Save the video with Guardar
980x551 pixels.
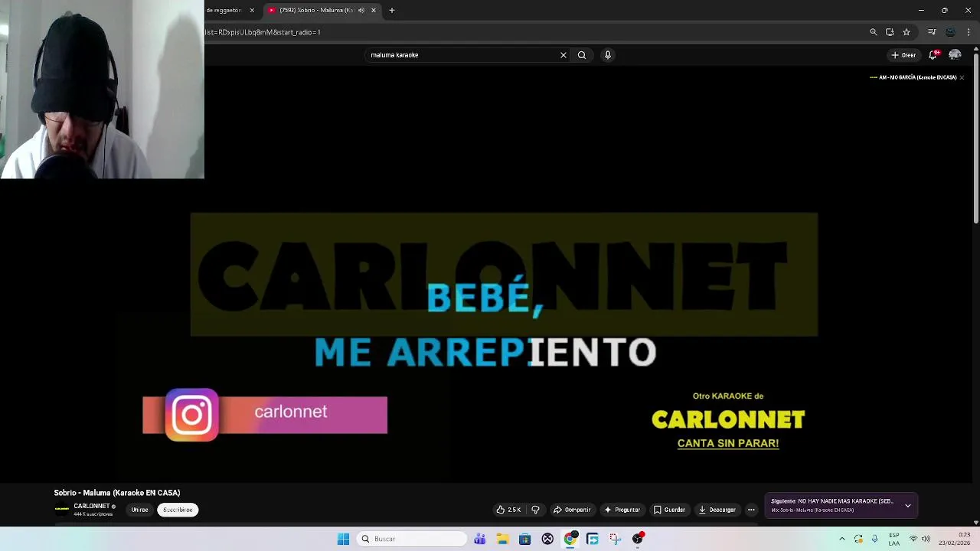point(669,510)
